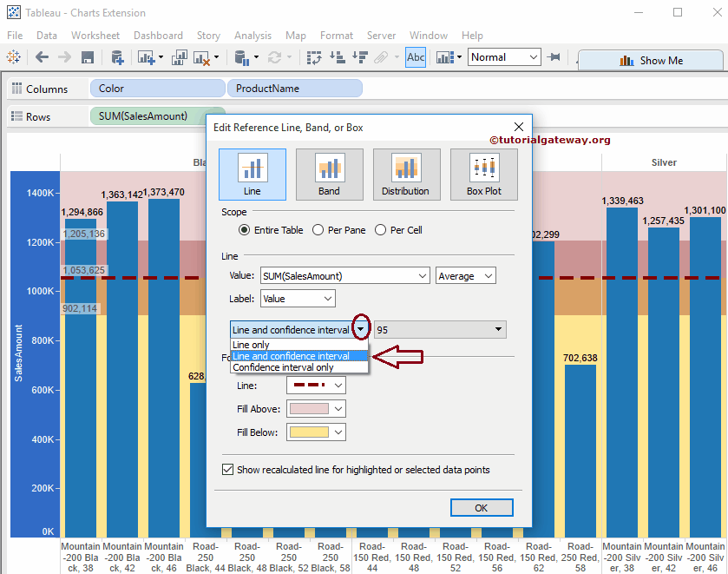Select the Distribution reference type icon

406,174
